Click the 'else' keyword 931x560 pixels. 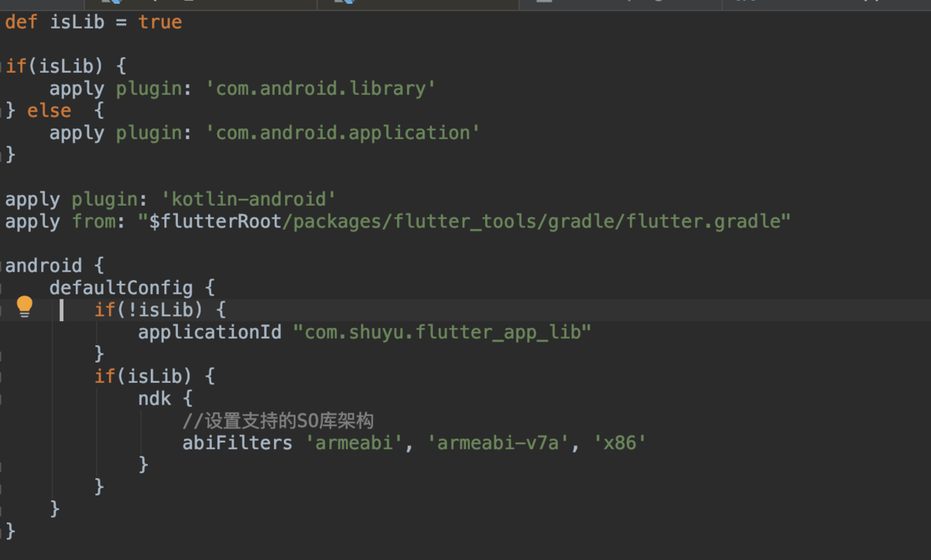point(50,110)
